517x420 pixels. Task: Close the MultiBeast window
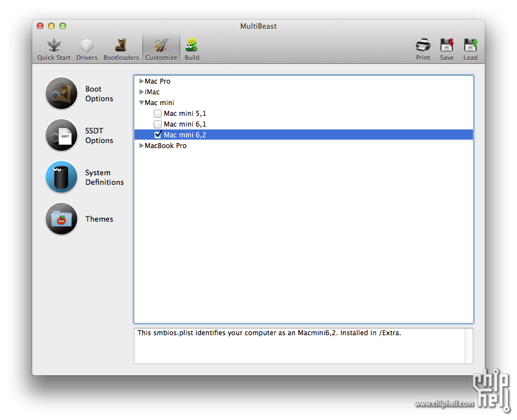pyautogui.click(x=40, y=26)
